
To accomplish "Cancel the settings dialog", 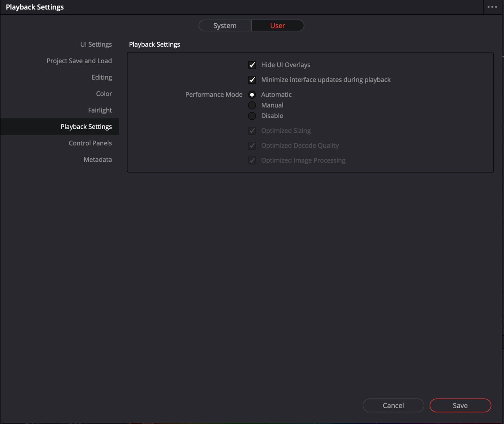I will point(393,405).
